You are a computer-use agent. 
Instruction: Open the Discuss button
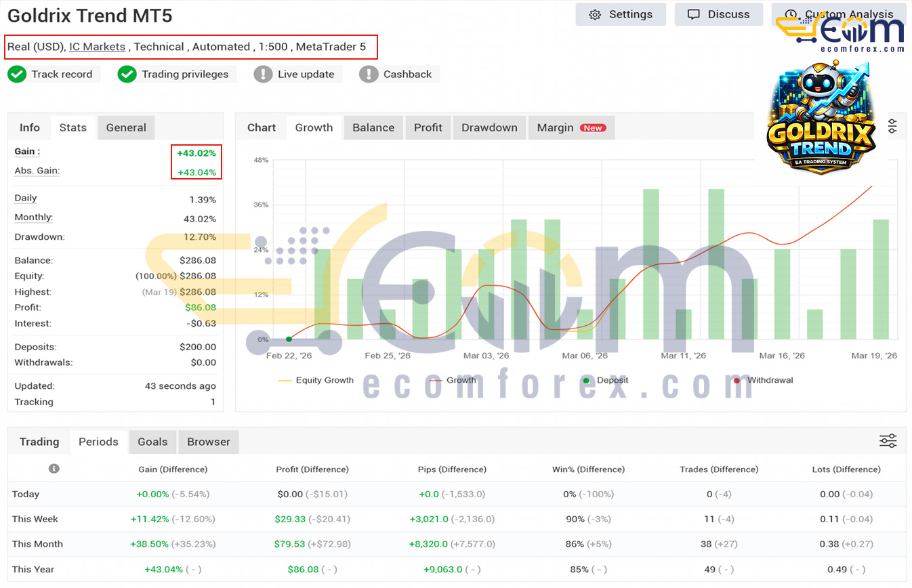[x=718, y=14]
